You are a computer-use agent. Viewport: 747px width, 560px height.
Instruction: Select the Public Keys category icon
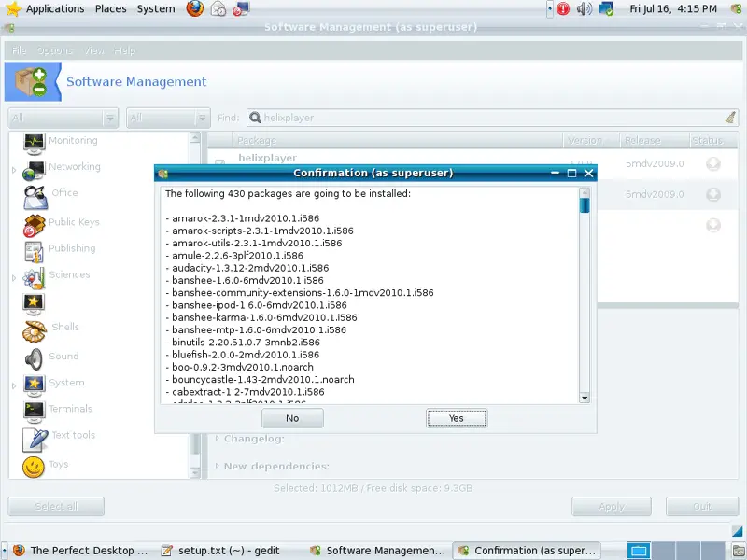tap(34, 225)
